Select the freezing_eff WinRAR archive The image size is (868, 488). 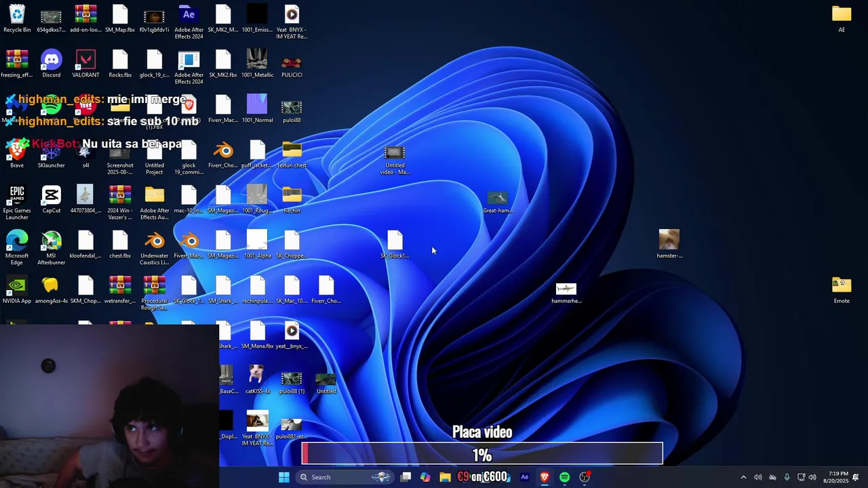17,64
